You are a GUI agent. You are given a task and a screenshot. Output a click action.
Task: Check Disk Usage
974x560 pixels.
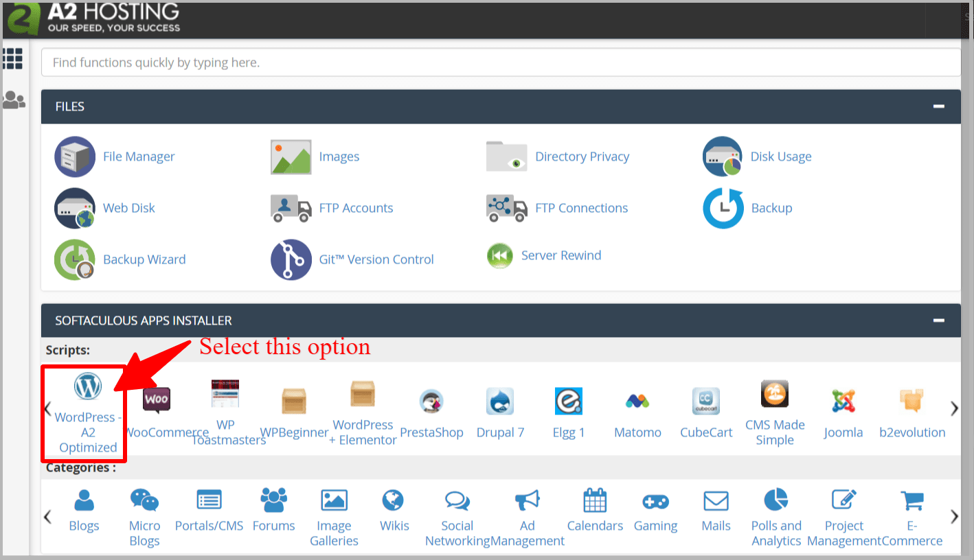point(780,156)
